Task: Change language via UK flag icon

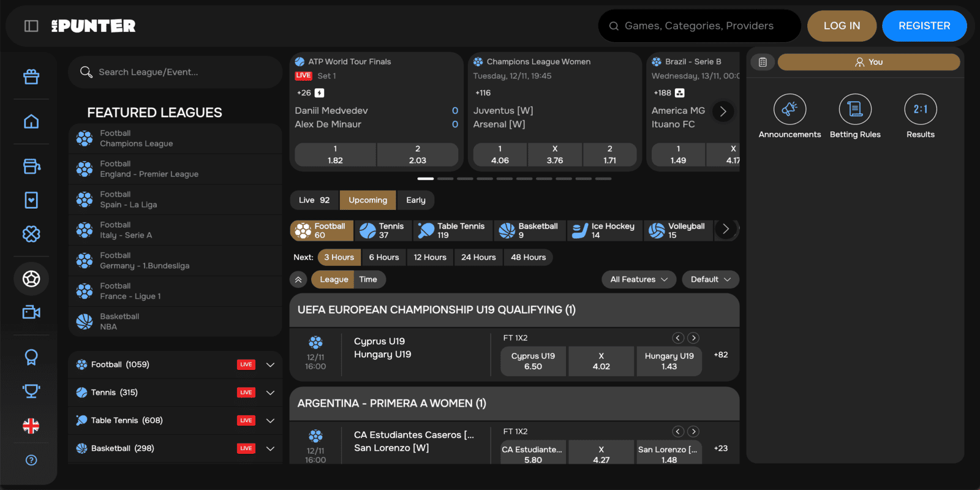Action: (31, 426)
